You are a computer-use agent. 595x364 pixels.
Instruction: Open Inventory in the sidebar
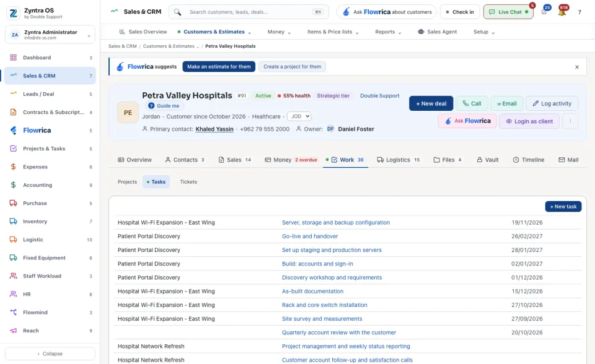pyautogui.click(x=50, y=222)
